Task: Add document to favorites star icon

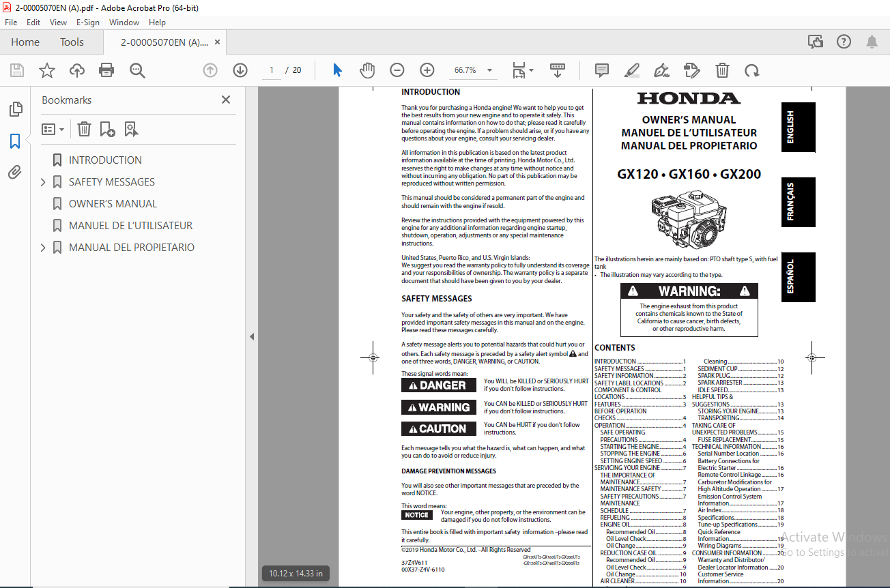Action: 47,70
